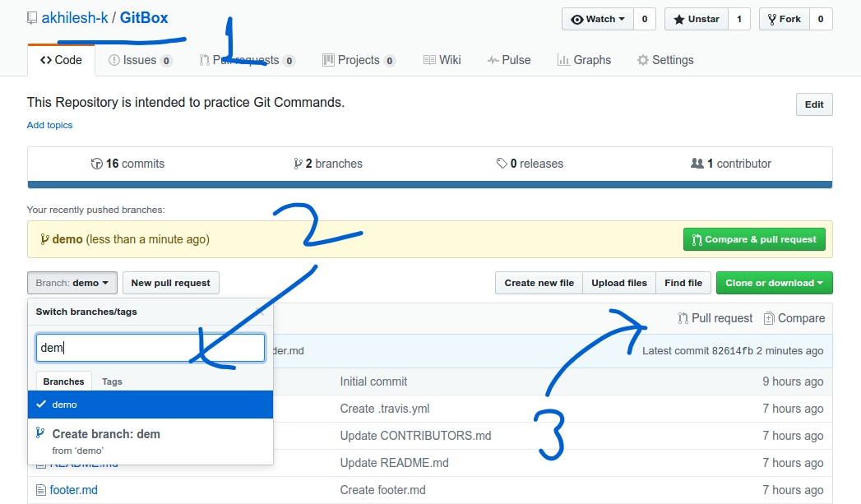This screenshot has height=504, width=861.
Task: Click the Fork button
Action: pyautogui.click(x=785, y=19)
